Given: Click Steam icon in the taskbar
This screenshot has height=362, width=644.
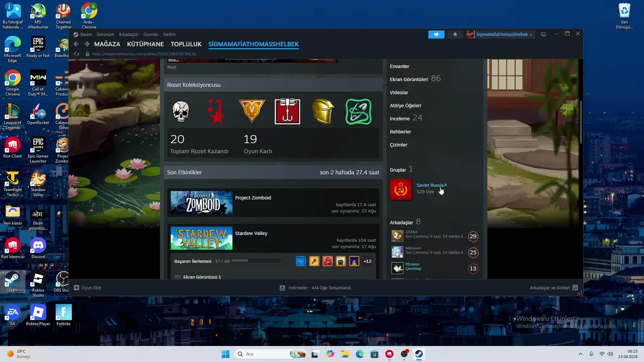Looking at the screenshot, I should pyautogui.click(x=419, y=354).
